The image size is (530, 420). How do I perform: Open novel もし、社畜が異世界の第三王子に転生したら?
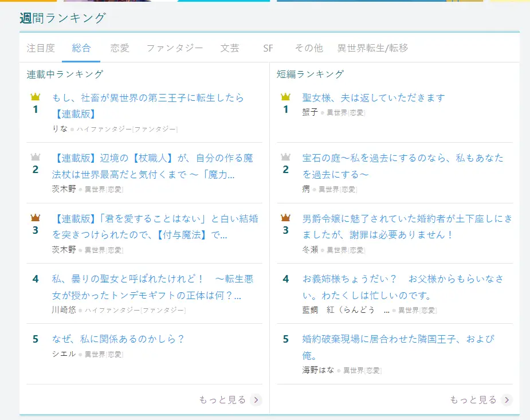coord(148,98)
